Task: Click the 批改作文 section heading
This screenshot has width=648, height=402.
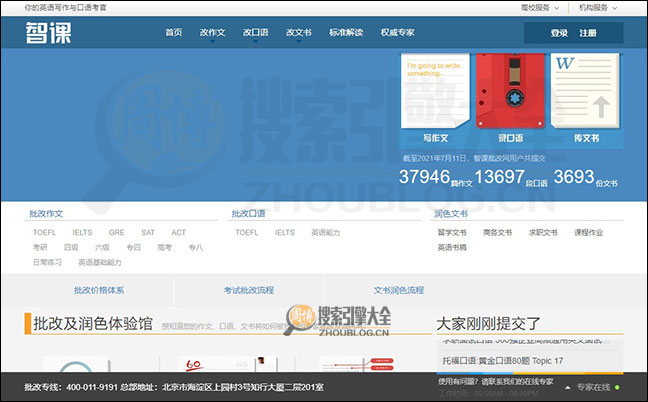Action: 46,214
